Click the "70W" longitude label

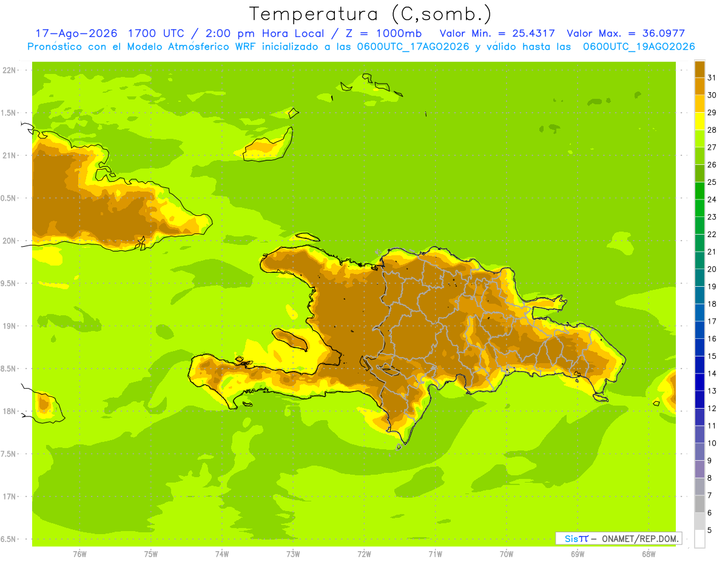[507, 554]
